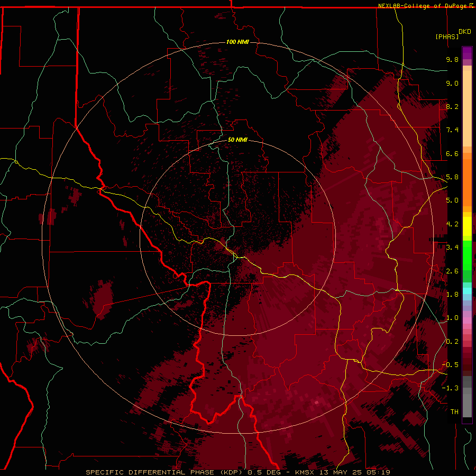The width and height of the screenshot is (476, 476).
Task: Pick the purple segment of the color bar
Action: click(467, 53)
